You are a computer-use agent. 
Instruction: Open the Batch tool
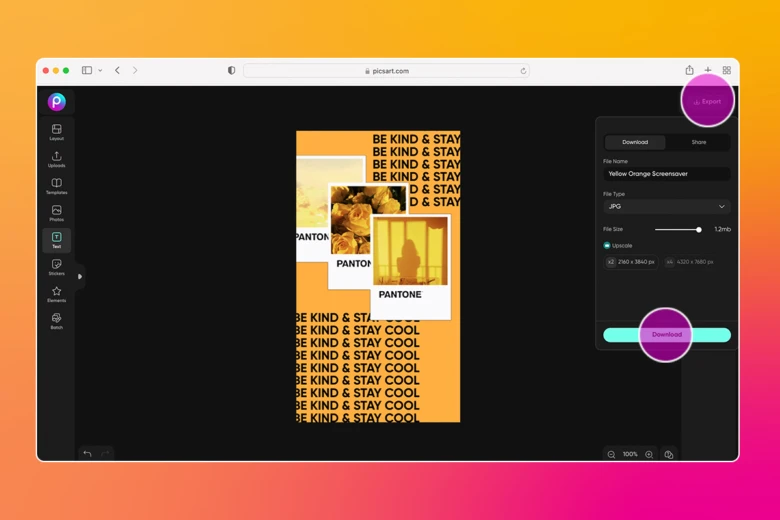[56, 321]
